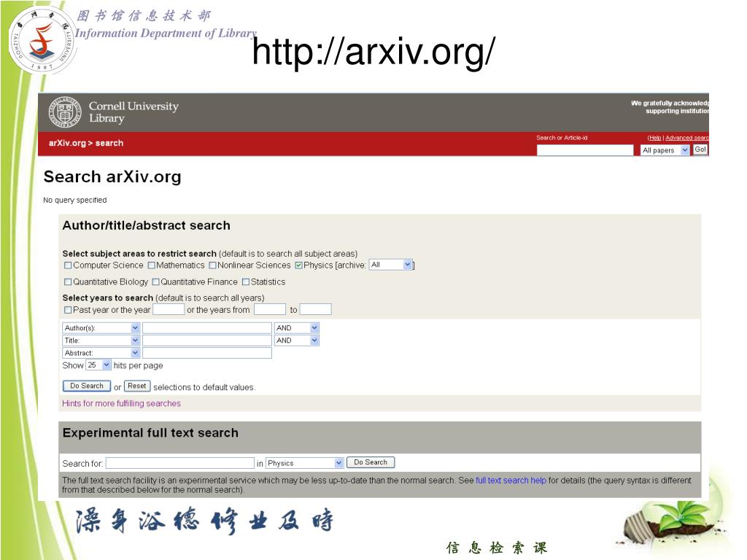Click the 'Search for' full text input
747x560 pixels.
(x=180, y=463)
